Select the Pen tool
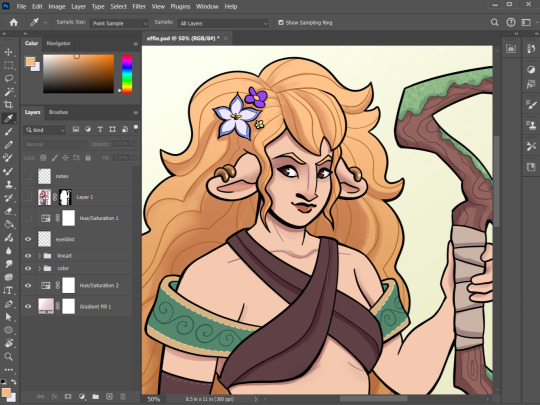The height and width of the screenshot is (405, 540). pos(9,304)
